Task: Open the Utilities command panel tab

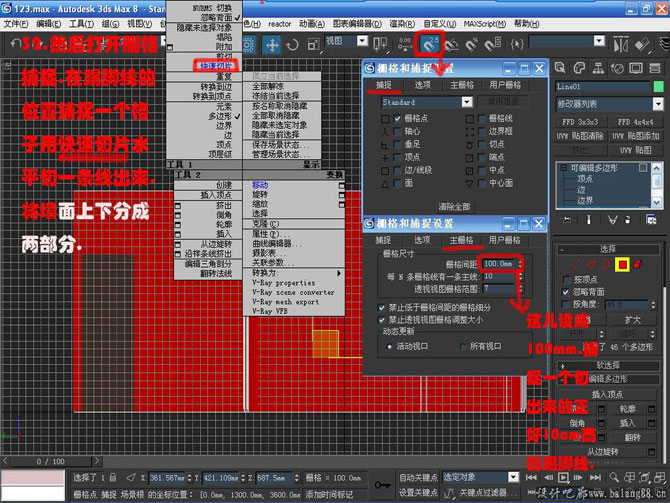Action: pyautogui.click(x=655, y=68)
